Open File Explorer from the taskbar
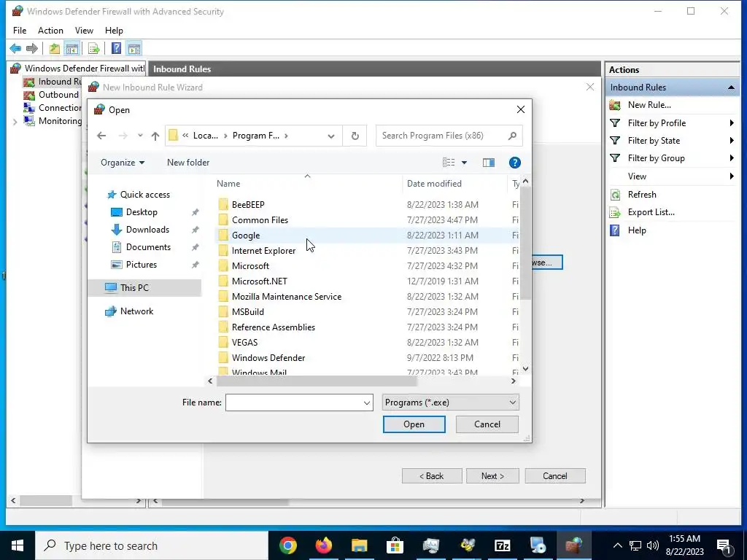The image size is (747, 560). pyautogui.click(x=359, y=545)
